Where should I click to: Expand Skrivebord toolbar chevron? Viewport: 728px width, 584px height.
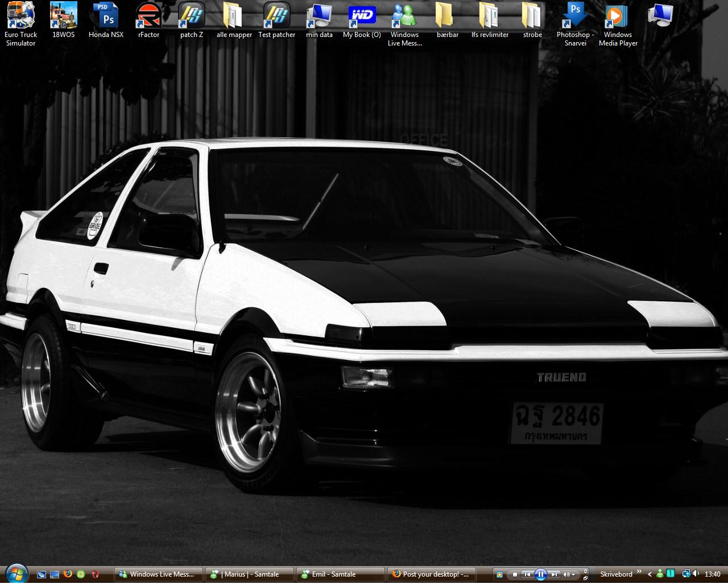tap(639, 573)
